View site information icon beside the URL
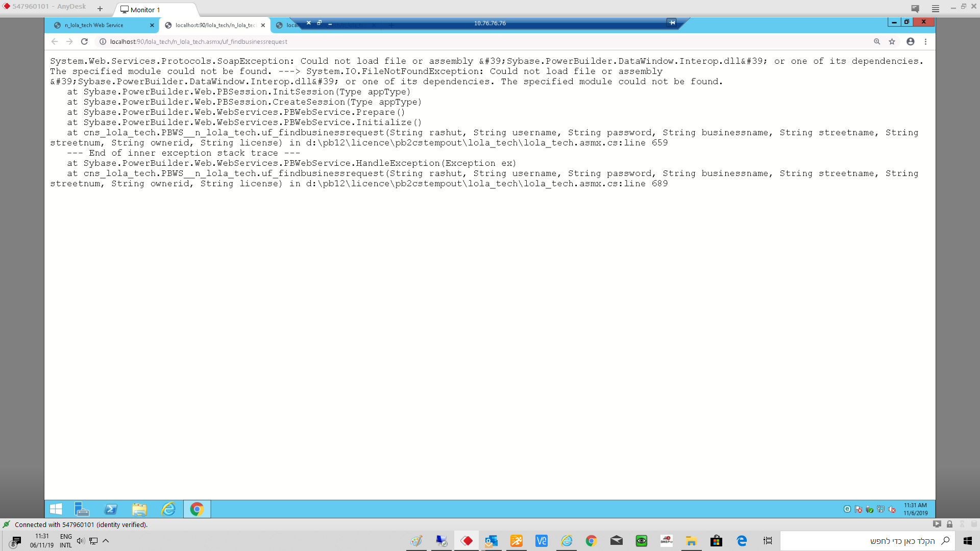Screen dimensions: 980x551 tap(103, 41)
